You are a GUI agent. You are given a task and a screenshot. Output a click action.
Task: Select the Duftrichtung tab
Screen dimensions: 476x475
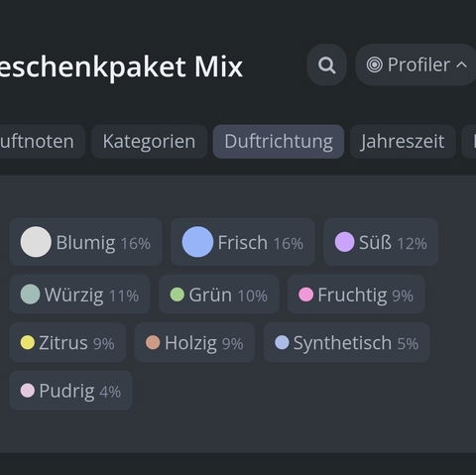pos(279,142)
